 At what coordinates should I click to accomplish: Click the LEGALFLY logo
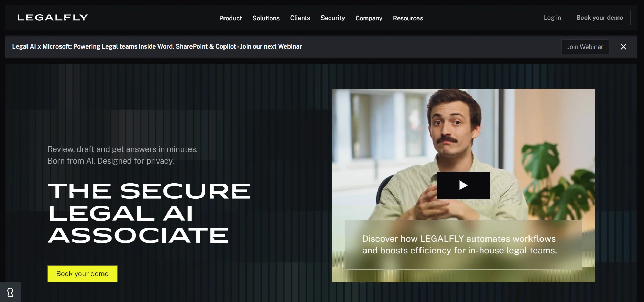coord(53,18)
